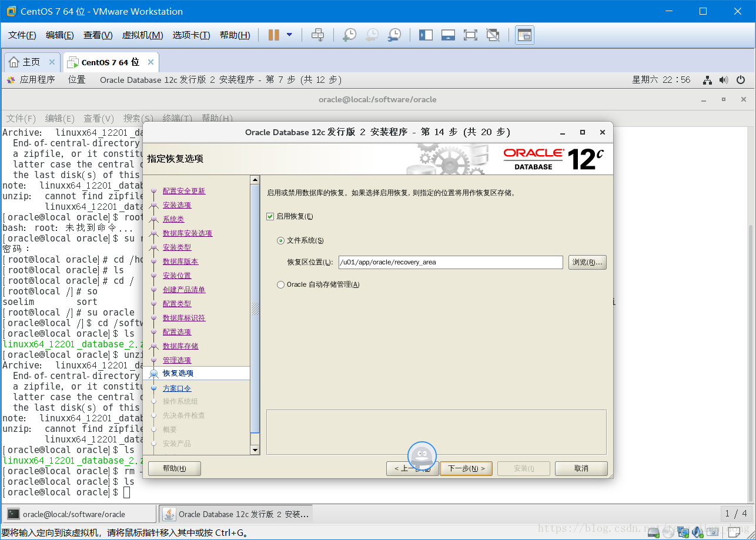Go to 安装类型 step link
756x540 pixels.
pyautogui.click(x=177, y=247)
